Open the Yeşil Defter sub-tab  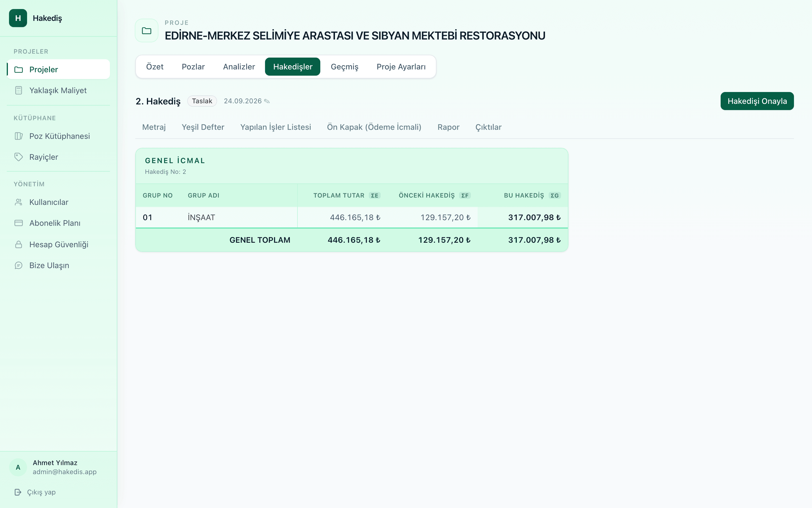click(203, 127)
